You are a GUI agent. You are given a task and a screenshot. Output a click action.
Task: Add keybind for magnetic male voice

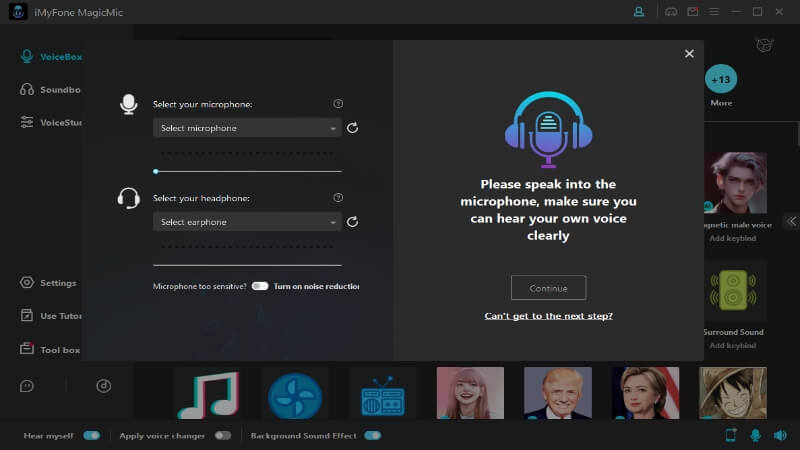point(733,238)
